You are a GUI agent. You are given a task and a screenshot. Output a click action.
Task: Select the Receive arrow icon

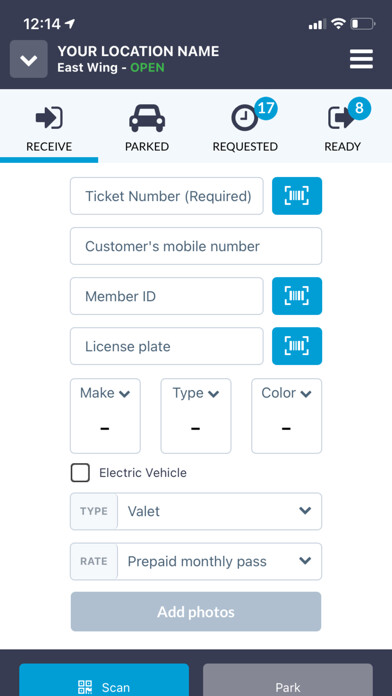click(49, 118)
